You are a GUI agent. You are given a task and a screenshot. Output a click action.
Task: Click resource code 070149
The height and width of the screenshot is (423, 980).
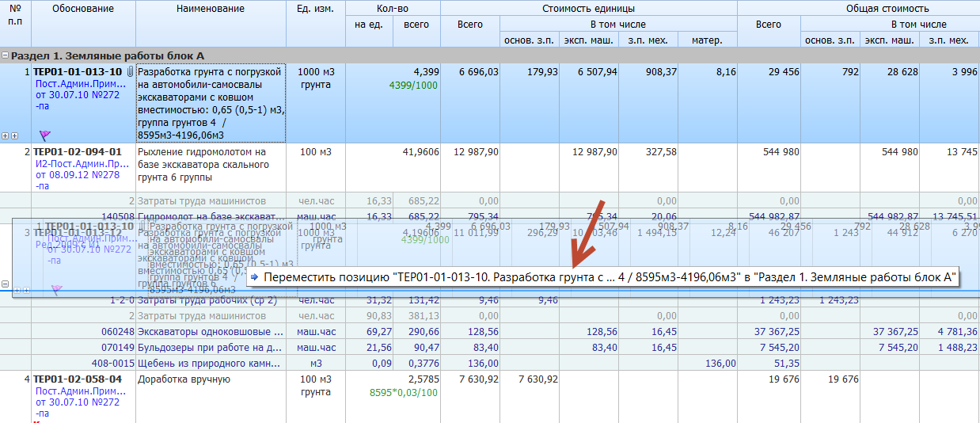(x=119, y=347)
